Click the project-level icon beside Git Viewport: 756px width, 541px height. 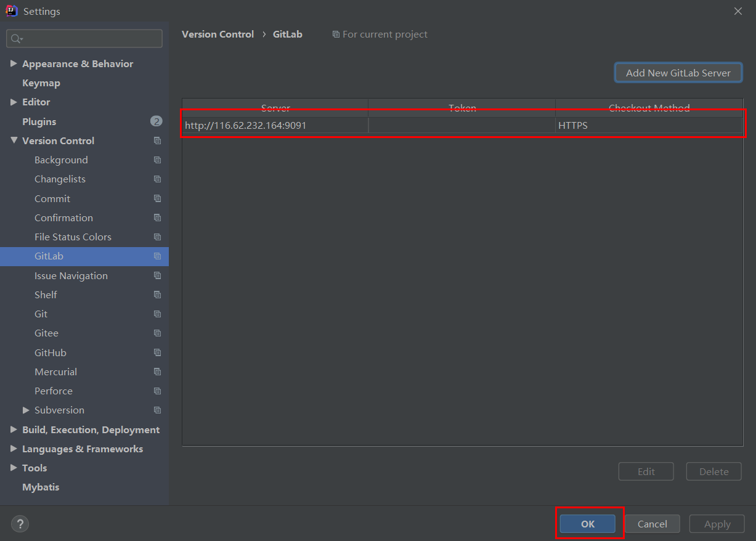(x=157, y=314)
